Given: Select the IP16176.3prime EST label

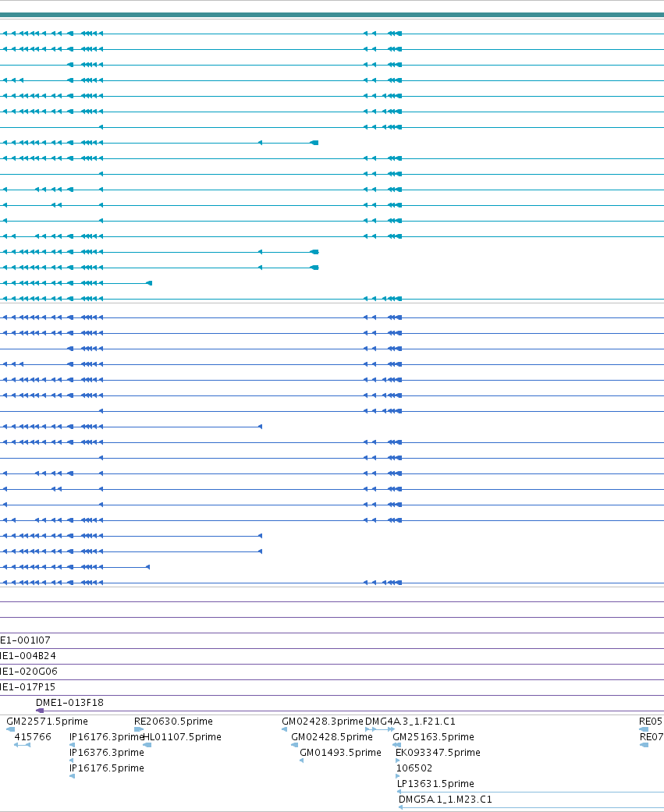Looking at the screenshot, I should [x=106, y=736].
